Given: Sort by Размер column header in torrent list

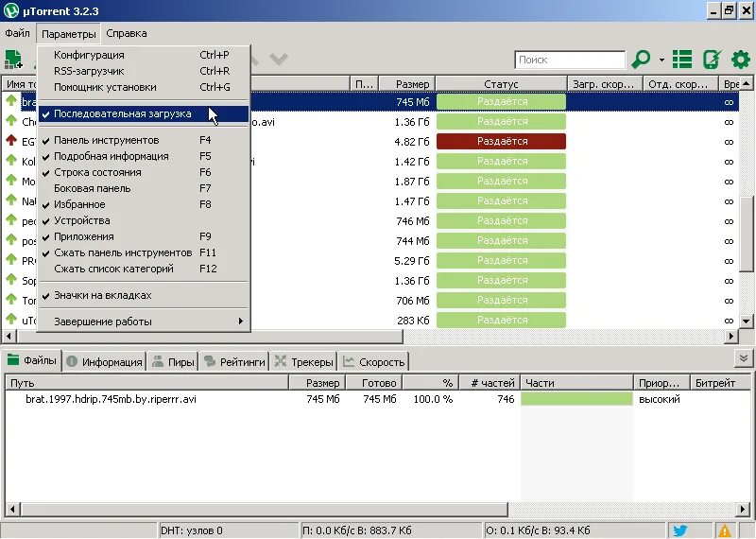Looking at the screenshot, I should [x=407, y=84].
